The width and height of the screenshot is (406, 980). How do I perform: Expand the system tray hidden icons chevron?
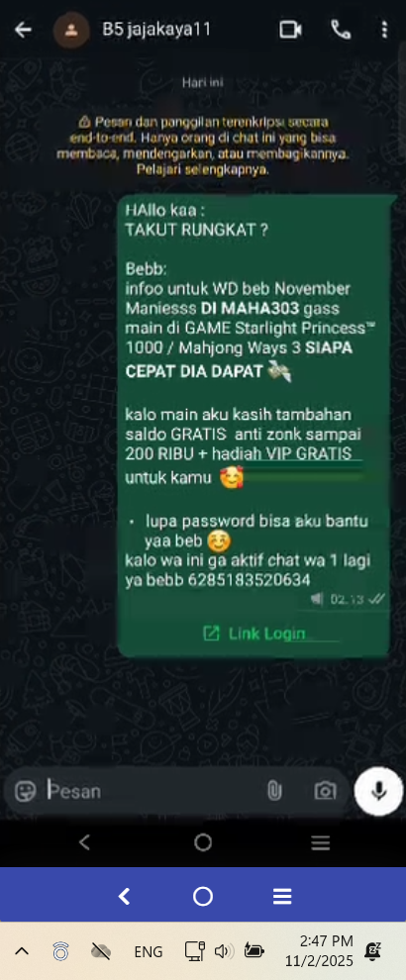pyautogui.click(x=22, y=952)
